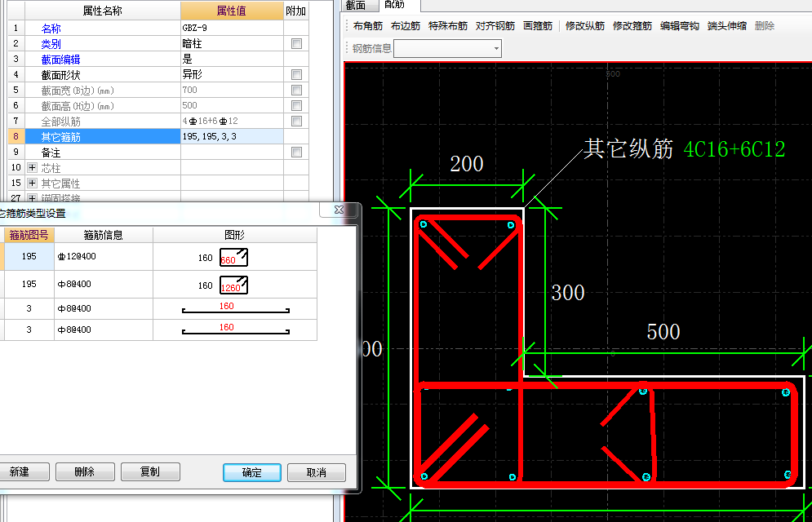Click the 500 dimension label in drawing
This screenshot has width=812, height=522.
[x=663, y=332]
